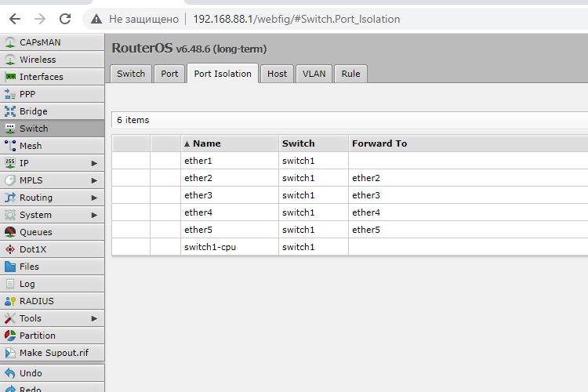Screen dimensions: 588x392
Task: Sort table by Forward To column header
Action: click(468, 143)
